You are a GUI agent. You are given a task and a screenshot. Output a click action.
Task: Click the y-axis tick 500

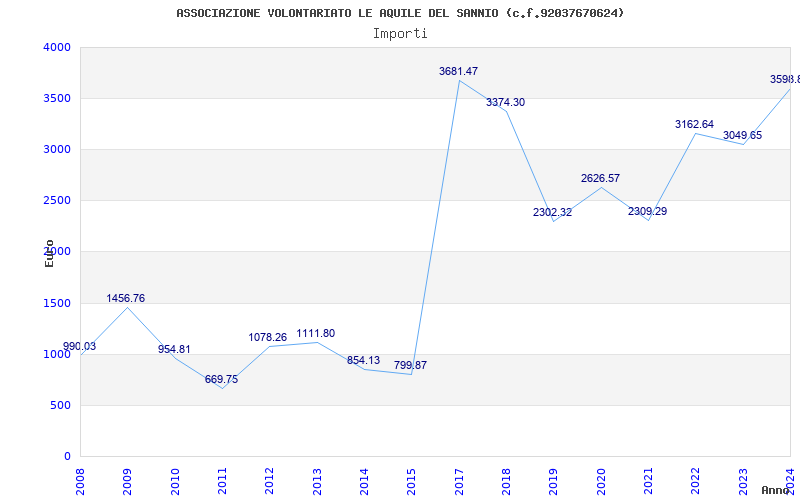(x=61, y=406)
